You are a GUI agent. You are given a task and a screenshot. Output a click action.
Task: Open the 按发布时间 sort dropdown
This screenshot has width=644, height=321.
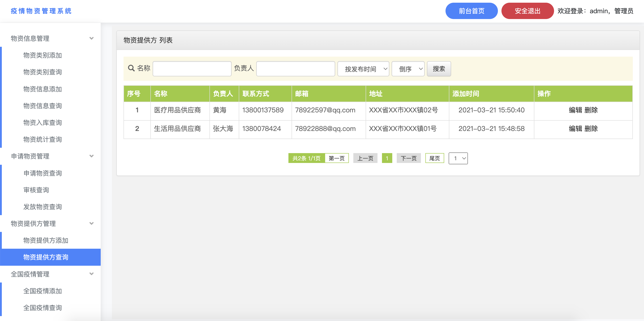pyautogui.click(x=363, y=69)
